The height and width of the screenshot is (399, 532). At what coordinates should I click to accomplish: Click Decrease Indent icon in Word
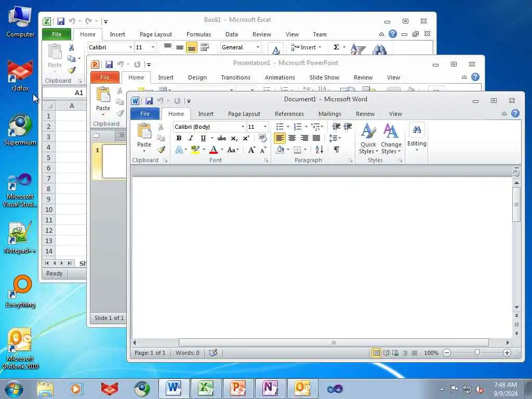[336, 127]
